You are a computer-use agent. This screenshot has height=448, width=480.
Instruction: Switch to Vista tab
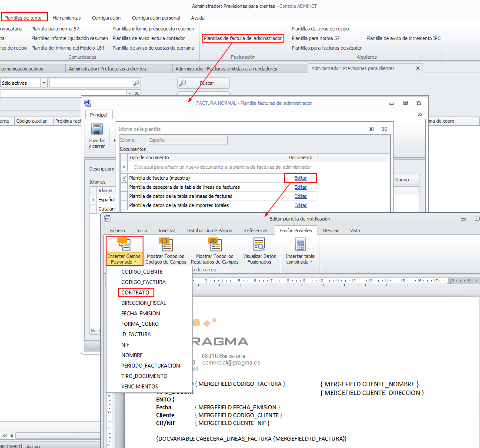point(355,231)
